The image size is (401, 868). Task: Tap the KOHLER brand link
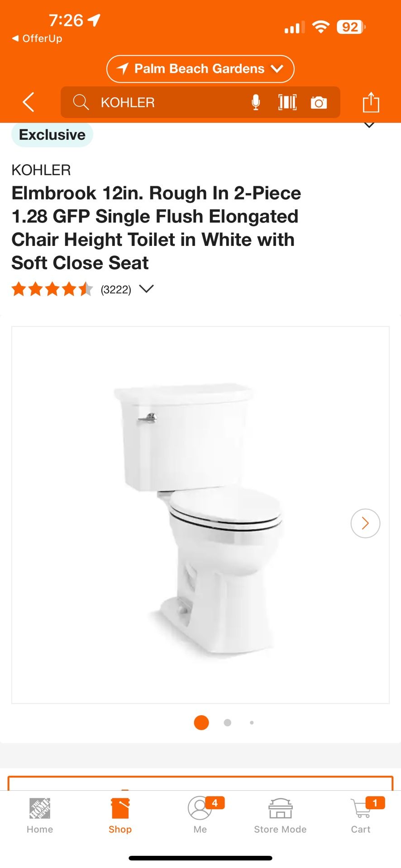pos(41,170)
